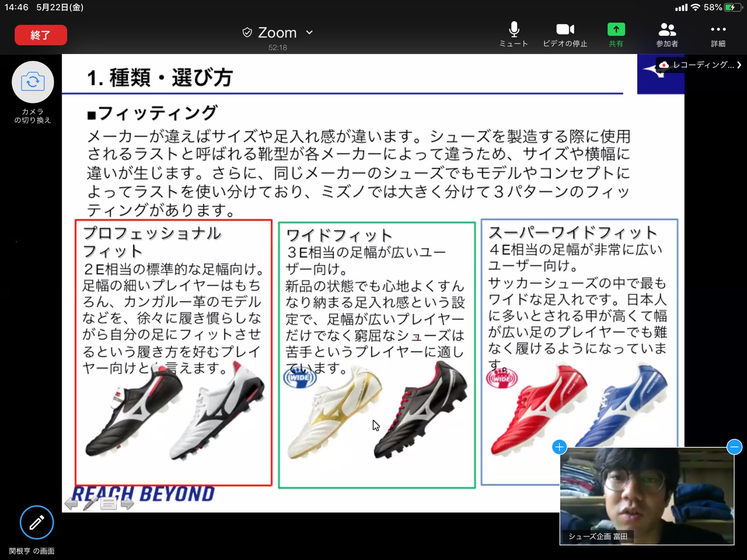
Task: Expand the Recording indicator chevron
Action: click(x=739, y=65)
